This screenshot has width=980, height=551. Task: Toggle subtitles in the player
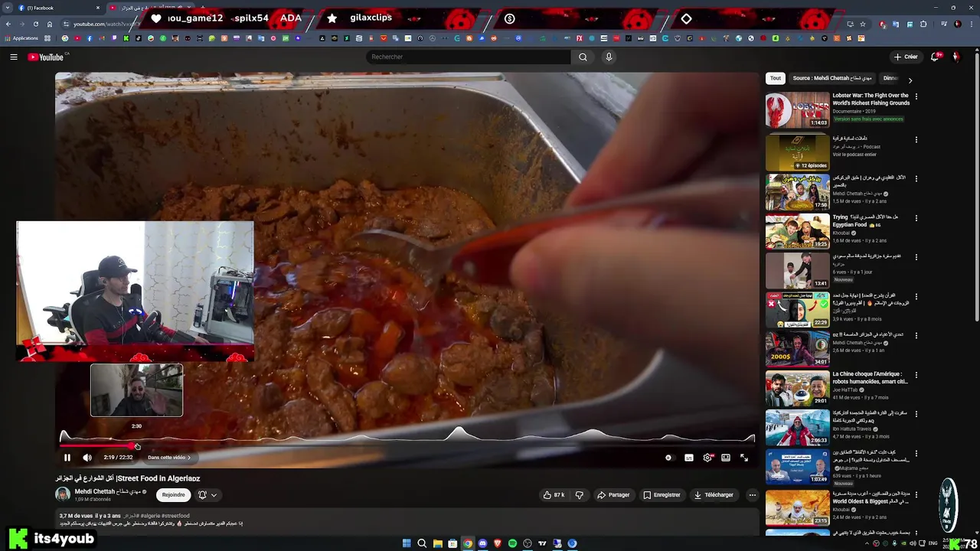click(689, 458)
